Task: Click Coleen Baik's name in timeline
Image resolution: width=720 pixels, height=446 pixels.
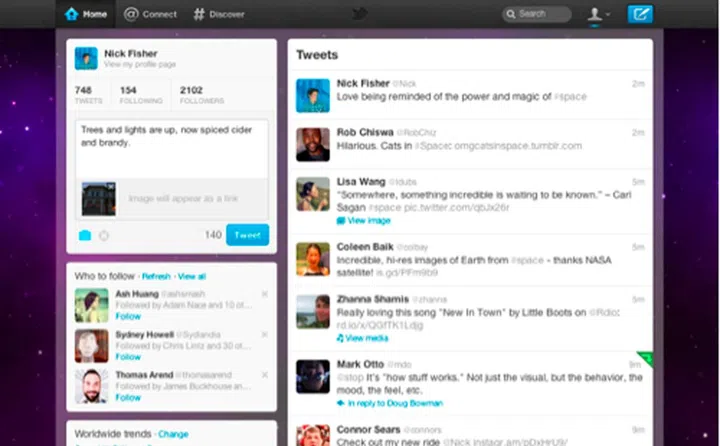Action: pyautogui.click(x=365, y=247)
